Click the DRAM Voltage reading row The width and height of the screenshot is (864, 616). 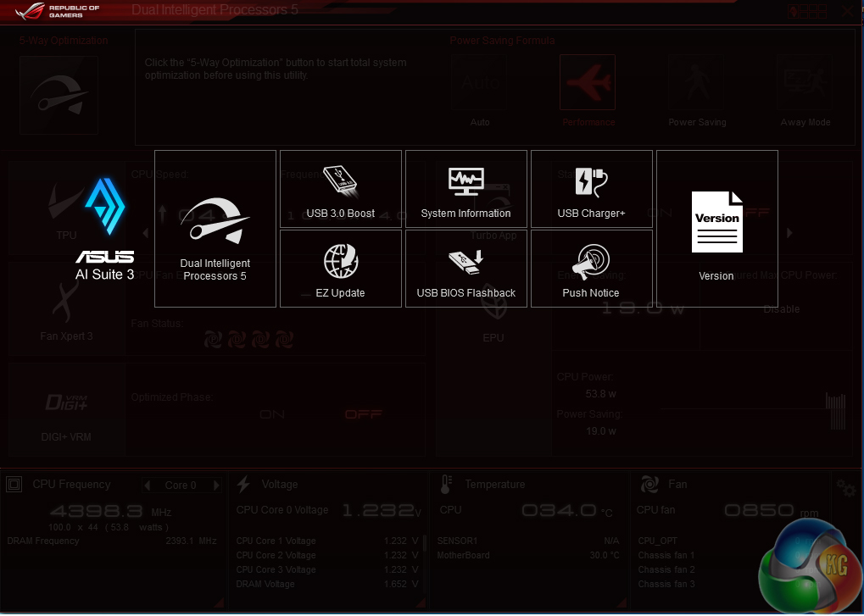[327, 584]
